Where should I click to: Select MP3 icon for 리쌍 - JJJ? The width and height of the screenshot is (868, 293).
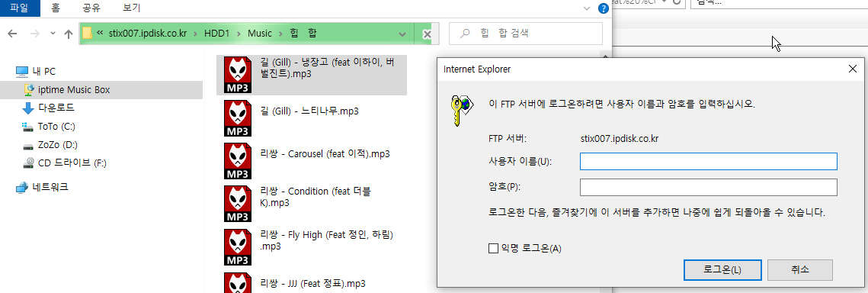coord(239,282)
